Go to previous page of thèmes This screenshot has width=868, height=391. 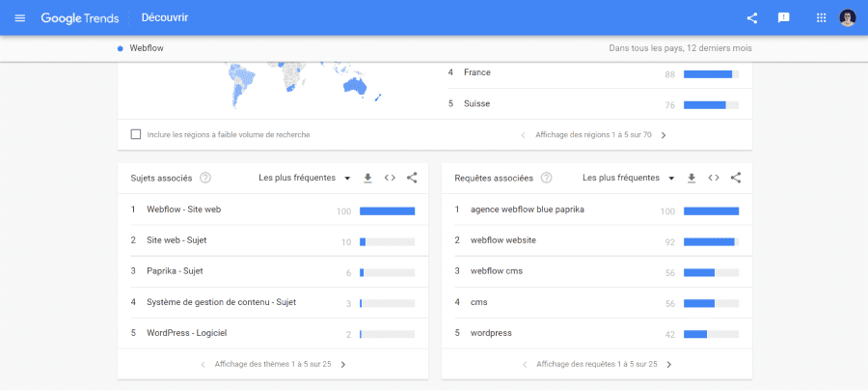pos(203,364)
